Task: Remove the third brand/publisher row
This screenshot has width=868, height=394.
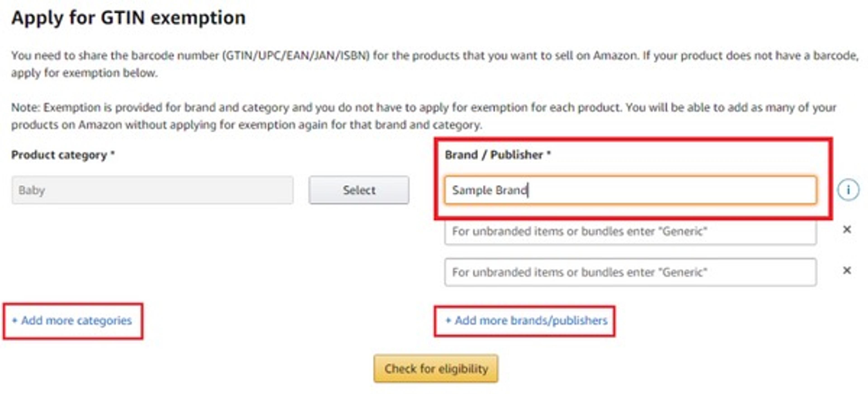Action: [847, 270]
